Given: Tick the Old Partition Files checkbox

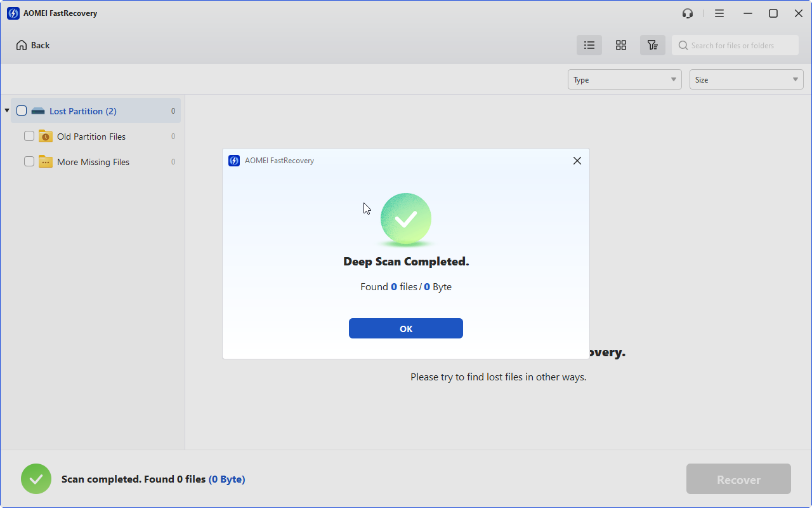Looking at the screenshot, I should (29, 137).
